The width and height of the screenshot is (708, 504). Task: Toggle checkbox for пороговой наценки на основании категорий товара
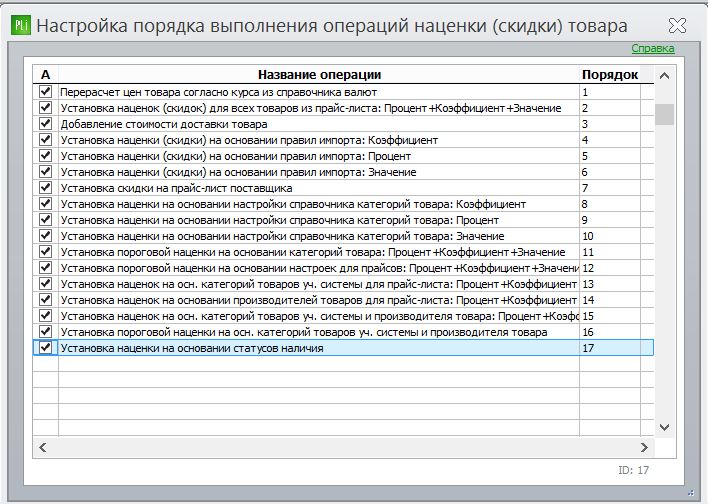45,252
